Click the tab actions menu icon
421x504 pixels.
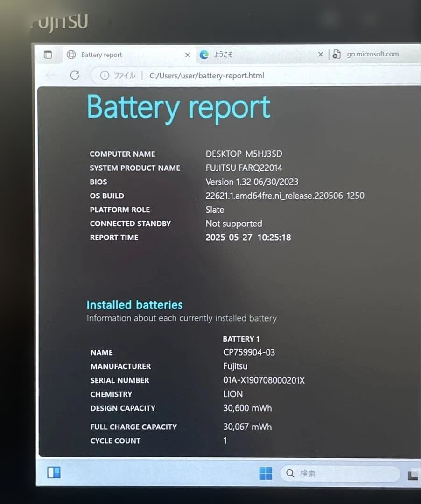click(48, 55)
